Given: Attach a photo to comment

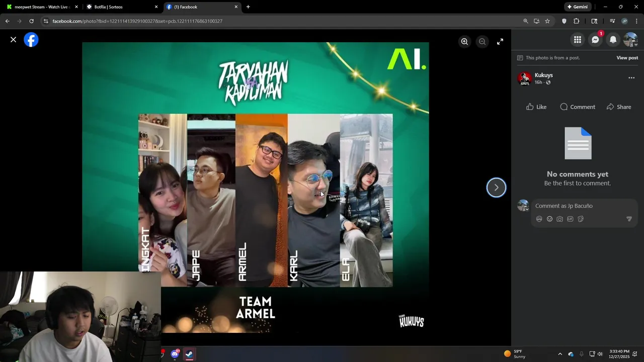Looking at the screenshot, I should (x=559, y=219).
